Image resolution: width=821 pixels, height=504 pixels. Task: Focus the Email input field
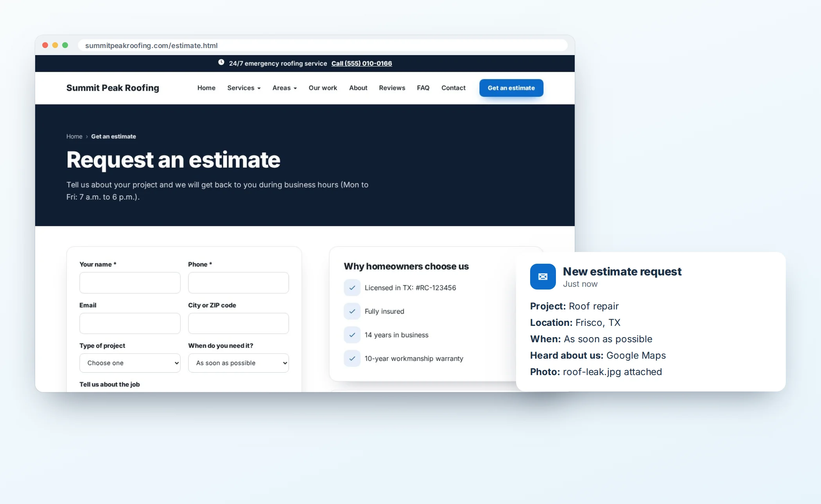pos(130,323)
